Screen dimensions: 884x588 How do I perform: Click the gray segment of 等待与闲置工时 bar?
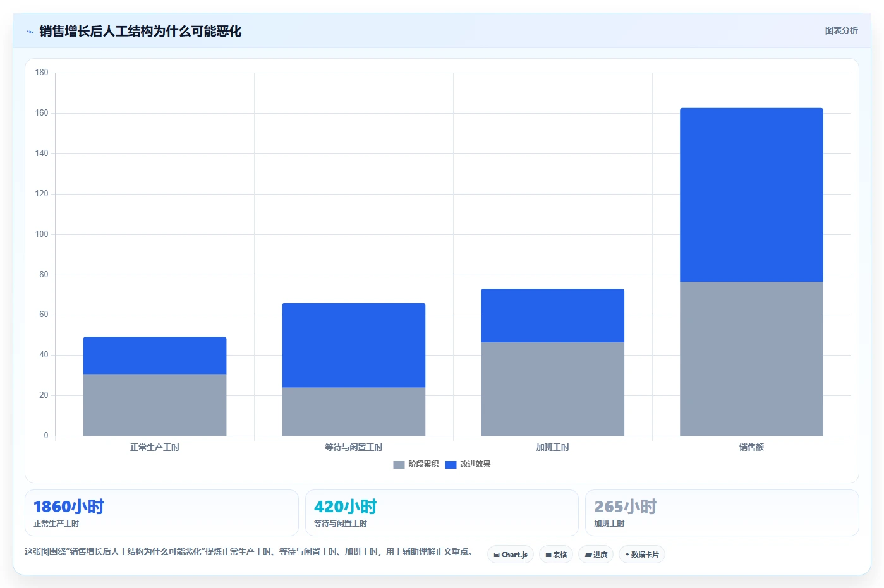coord(354,412)
